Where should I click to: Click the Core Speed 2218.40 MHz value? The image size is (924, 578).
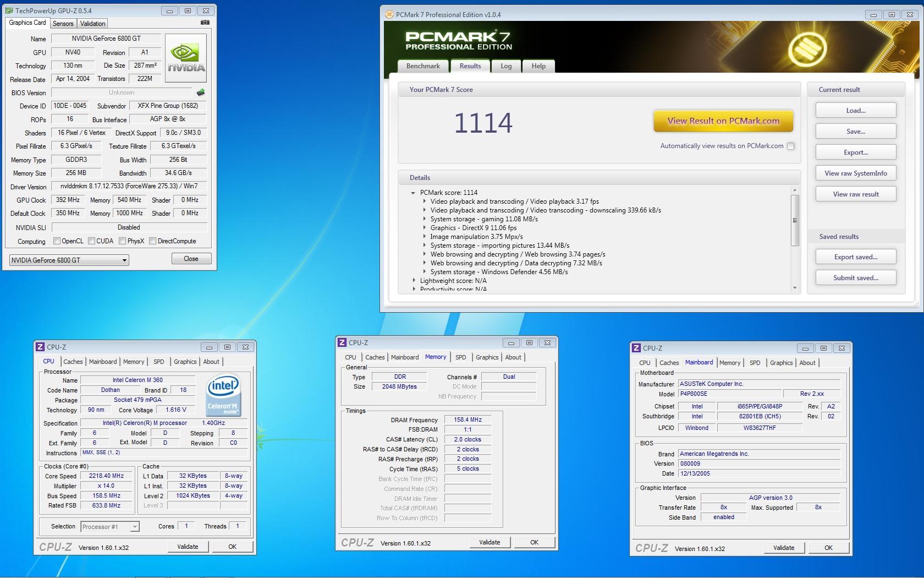coord(107,476)
